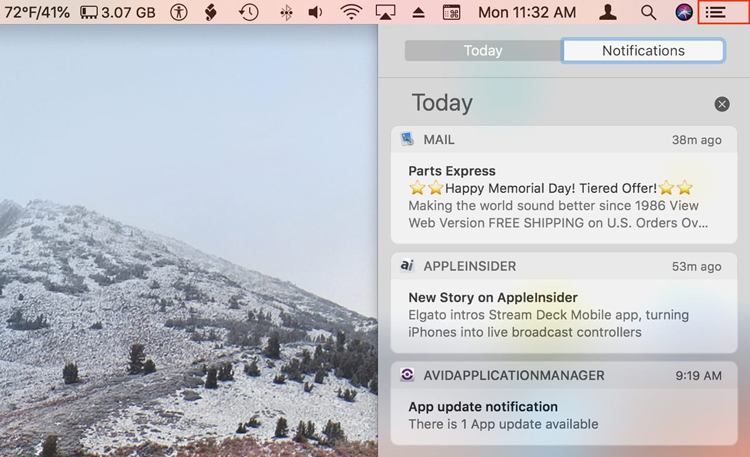The image size is (750, 457).
Task: Open the weather 72°F/41% status item
Action: (37, 12)
